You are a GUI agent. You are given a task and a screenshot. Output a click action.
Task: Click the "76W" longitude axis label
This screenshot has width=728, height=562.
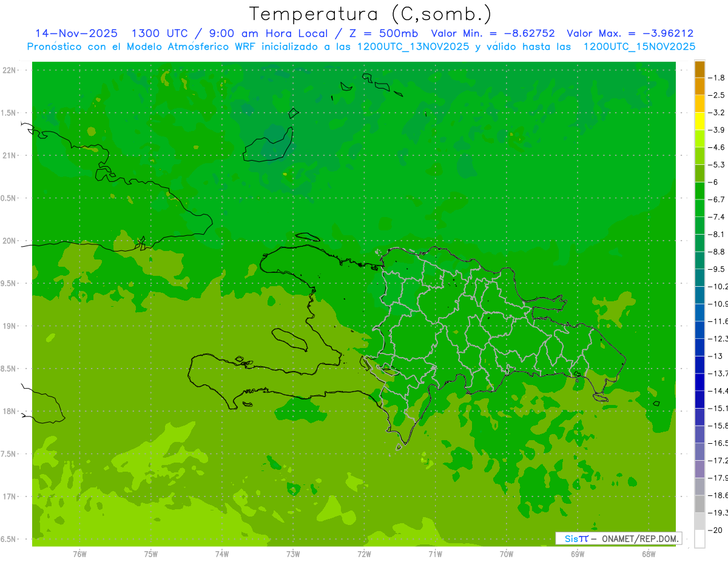(79, 555)
